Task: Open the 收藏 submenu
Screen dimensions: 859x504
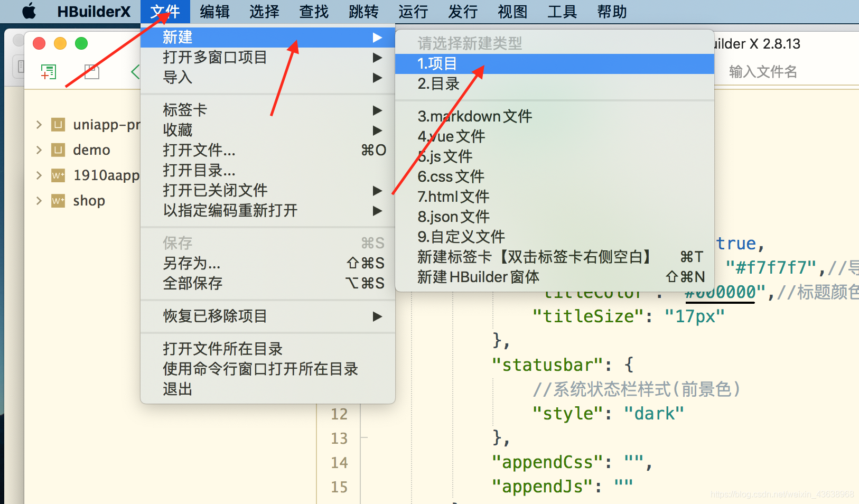Action: [268, 130]
